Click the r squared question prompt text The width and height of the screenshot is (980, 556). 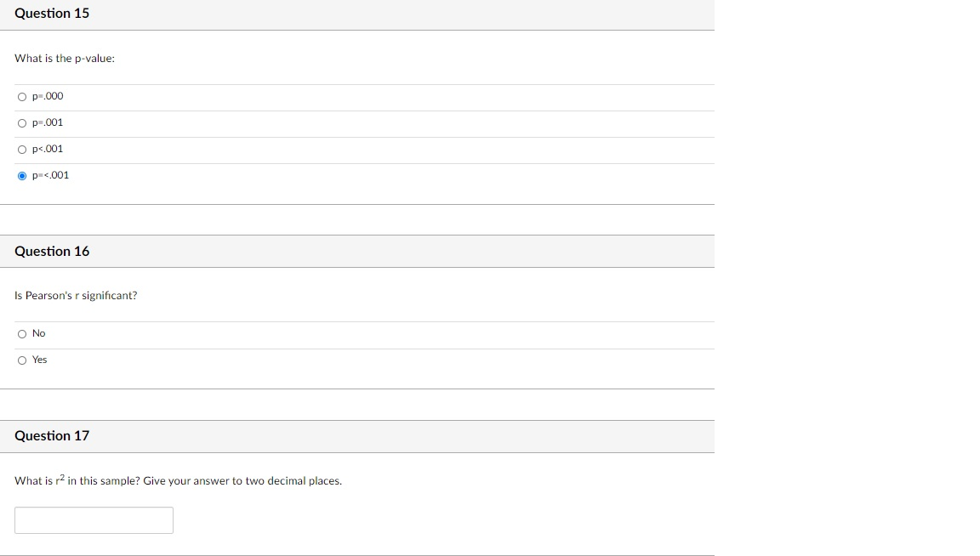coord(178,480)
